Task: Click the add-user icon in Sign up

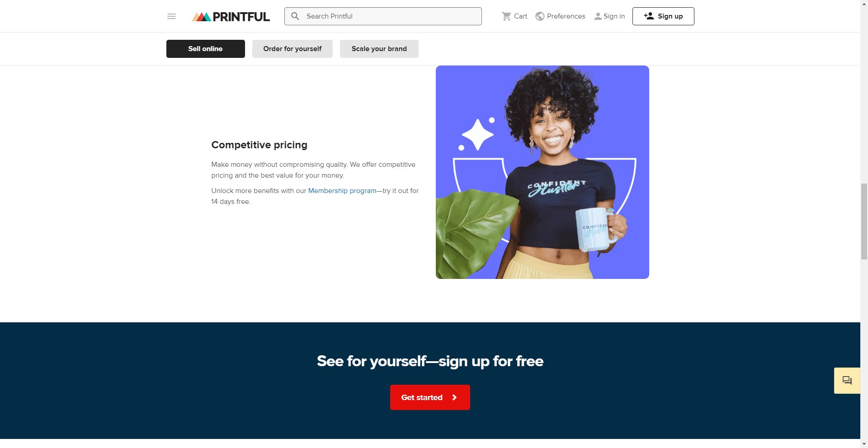Action: 649,16
